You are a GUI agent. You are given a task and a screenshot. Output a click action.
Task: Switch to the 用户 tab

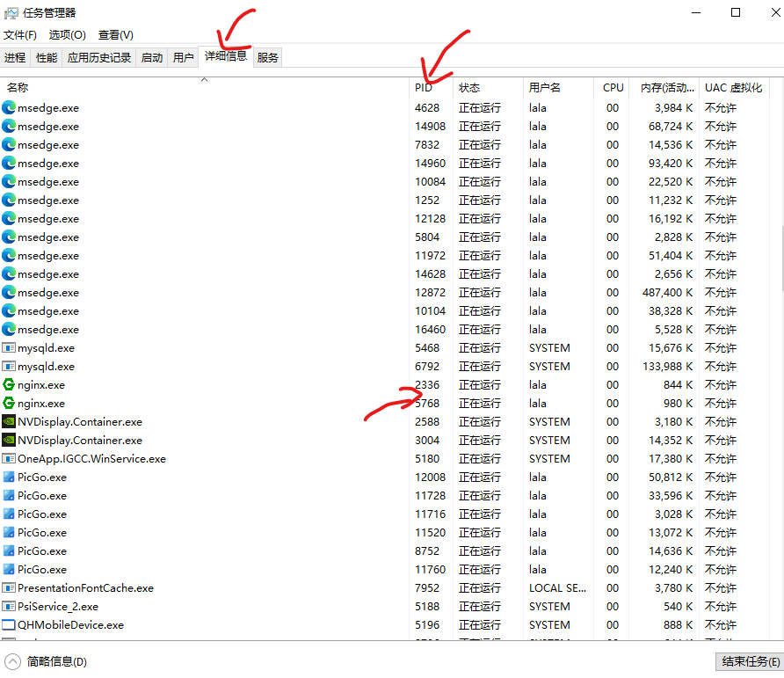[183, 57]
